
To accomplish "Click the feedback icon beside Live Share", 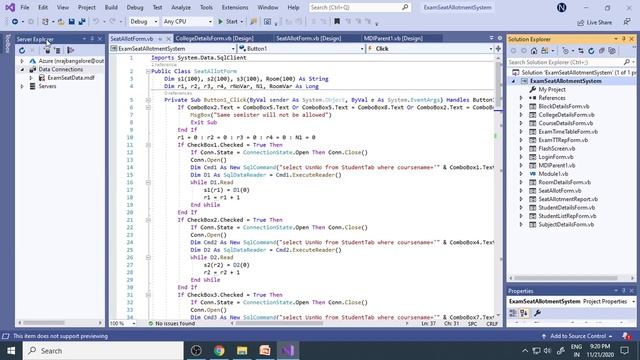I will pos(627,22).
